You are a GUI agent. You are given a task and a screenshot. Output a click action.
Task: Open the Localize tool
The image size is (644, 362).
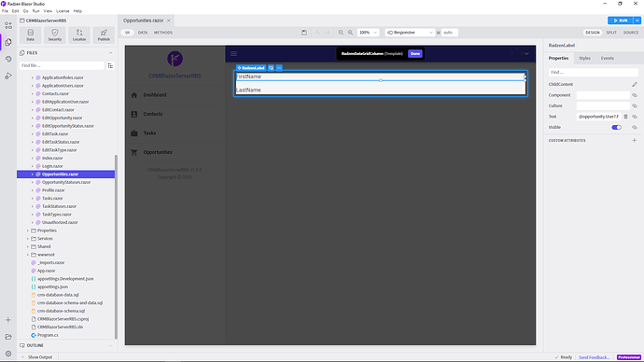coord(79,35)
